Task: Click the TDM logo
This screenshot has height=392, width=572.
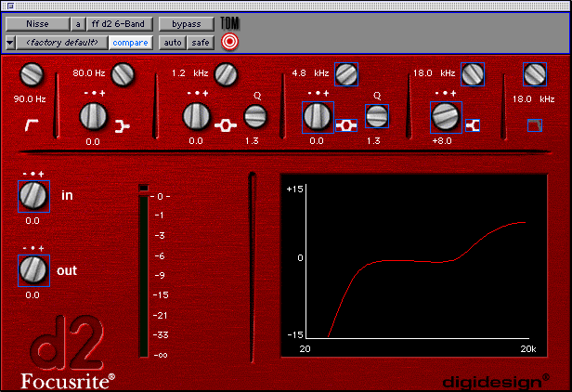Action: coord(230,24)
